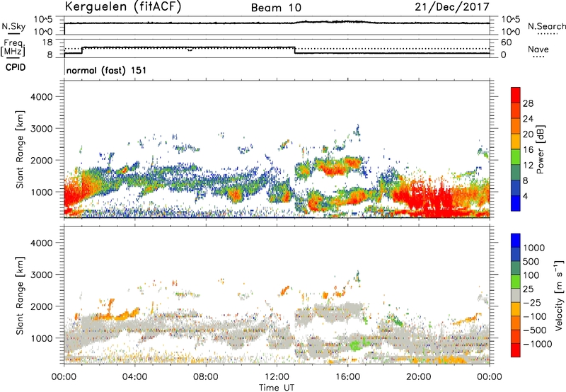Viewport: 566px width, 392px height.
Task: Click the '4000' tick of the power panel
Action: pos(42,97)
